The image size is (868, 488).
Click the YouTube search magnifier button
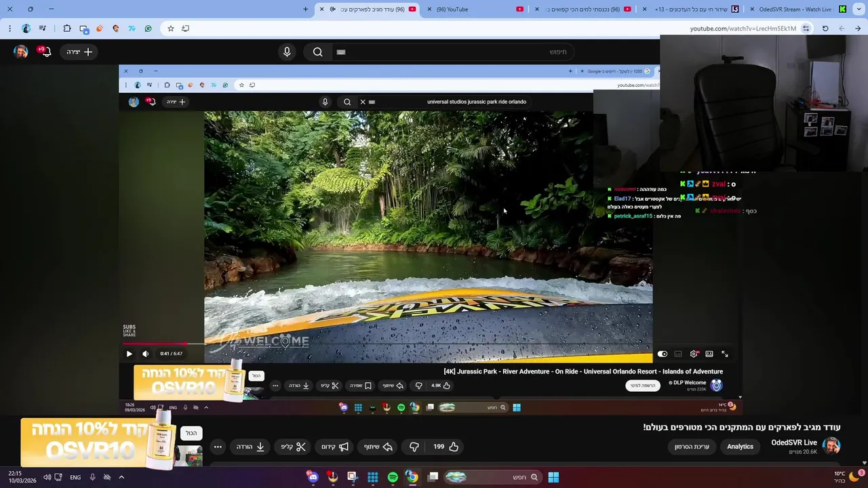[317, 52]
